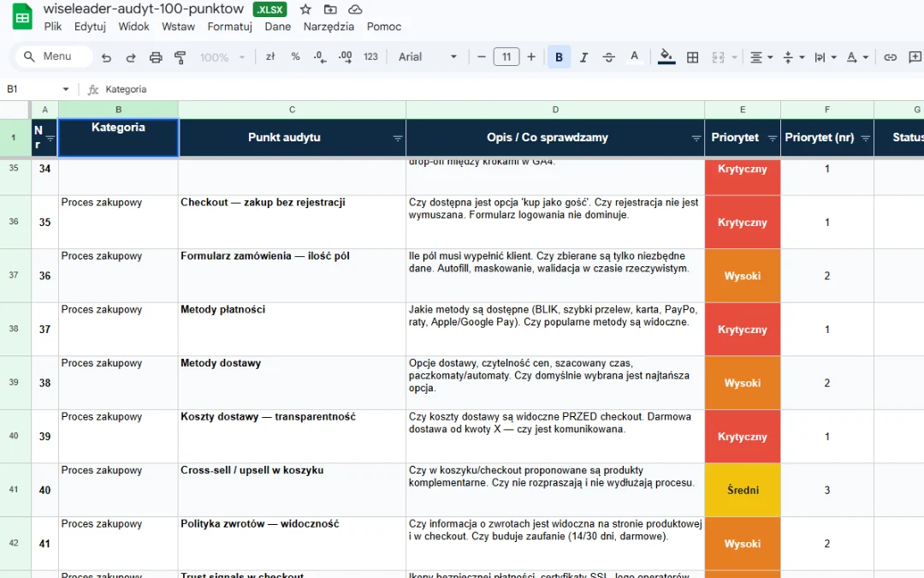
Task: Decrease font size with minus button
Action: tap(482, 57)
